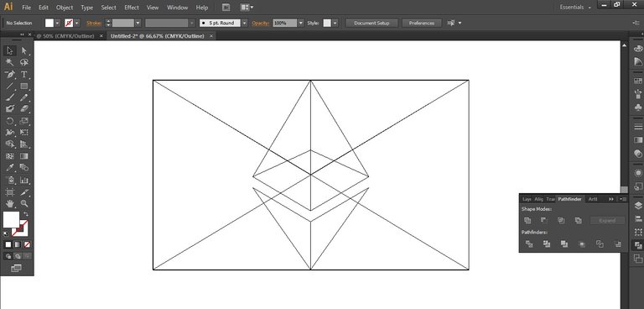644x309 pixels.
Task: Switch to the Untitled-2 document tab
Action: (x=158, y=36)
